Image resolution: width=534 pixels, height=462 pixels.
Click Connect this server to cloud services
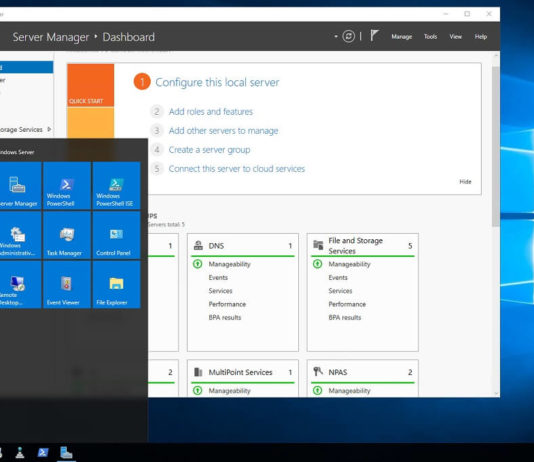point(237,169)
